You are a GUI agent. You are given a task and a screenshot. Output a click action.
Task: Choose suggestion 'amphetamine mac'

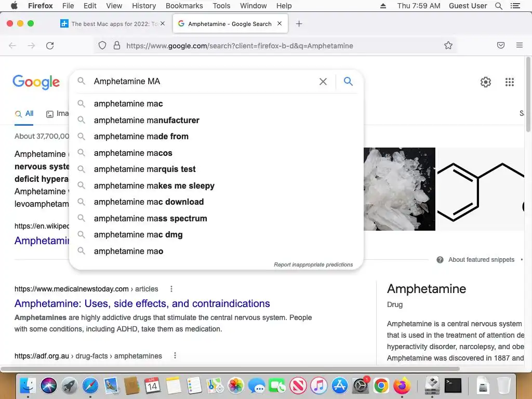[216, 103]
